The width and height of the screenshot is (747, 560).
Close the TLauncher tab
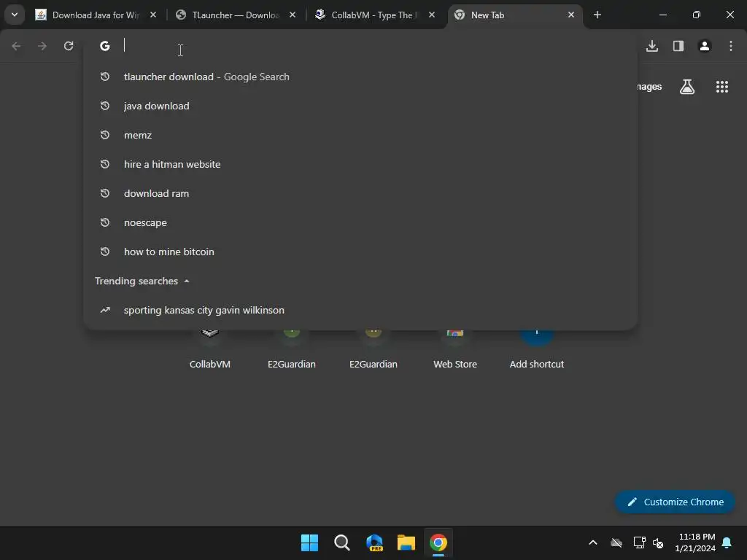pos(293,15)
